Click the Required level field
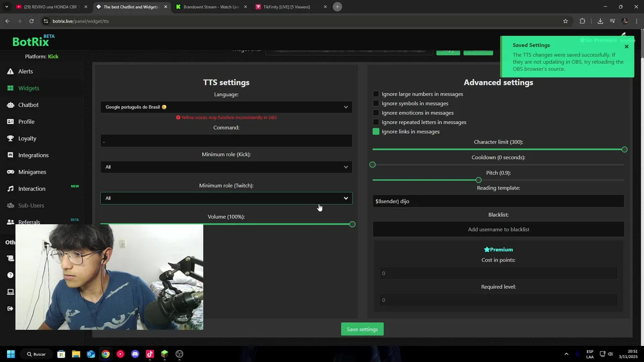The width and height of the screenshot is (644, 362). [498, 300]
